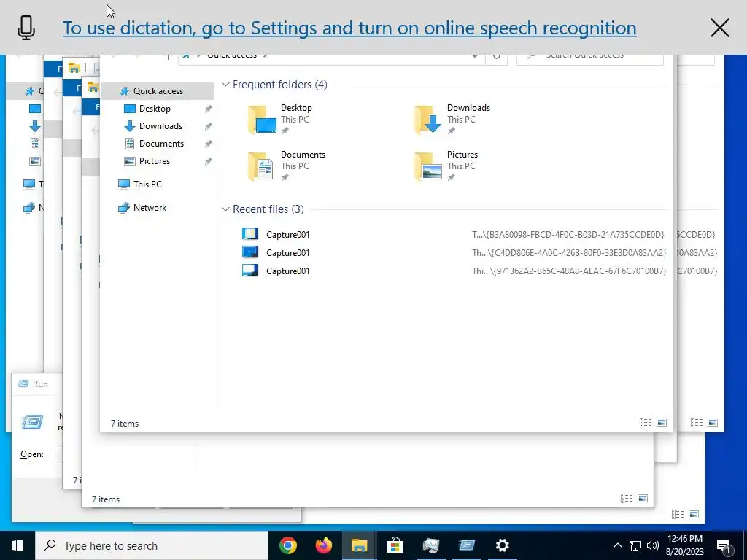Refresh the Quick access address bar
This screenshot has width=747, height=560.
pyautogui.click(x=496, y=56)
